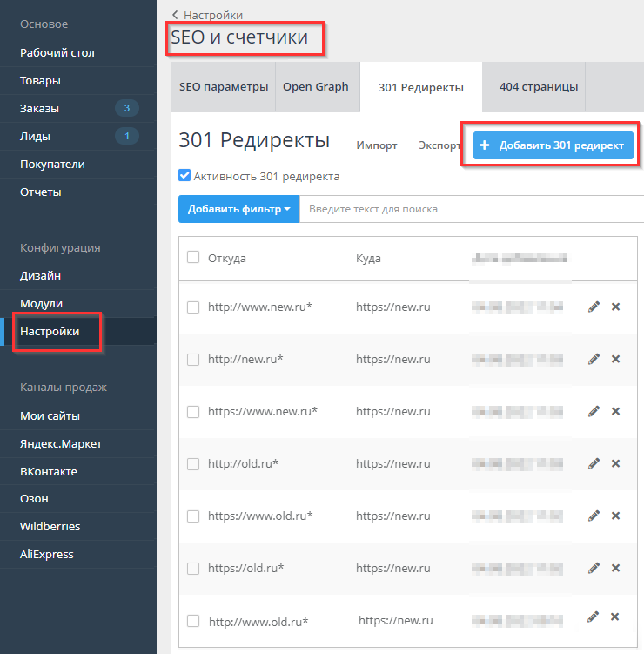Open Заказы in the sidebar

pos(38,108)
